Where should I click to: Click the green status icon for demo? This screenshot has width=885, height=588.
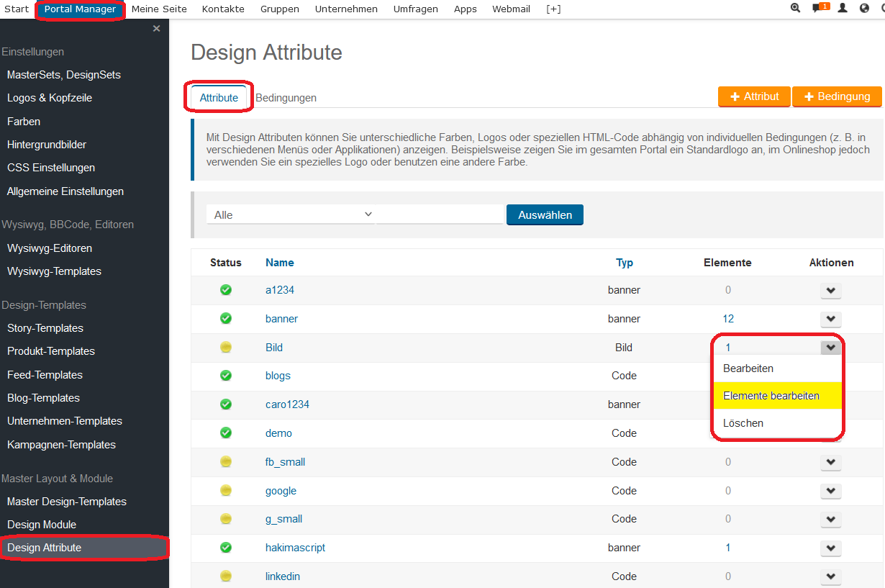tap(226, 433)
